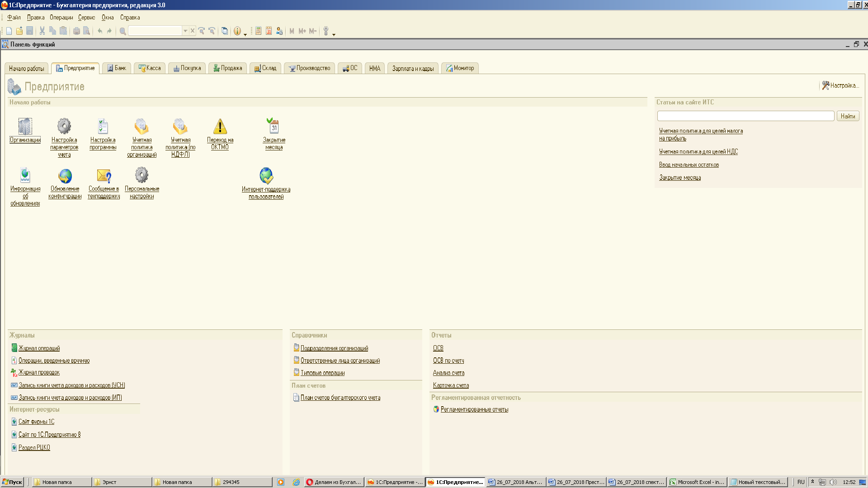Open Сайт фирмы 1С link
This screenshot has height=488, width=868.
point(36,422)
